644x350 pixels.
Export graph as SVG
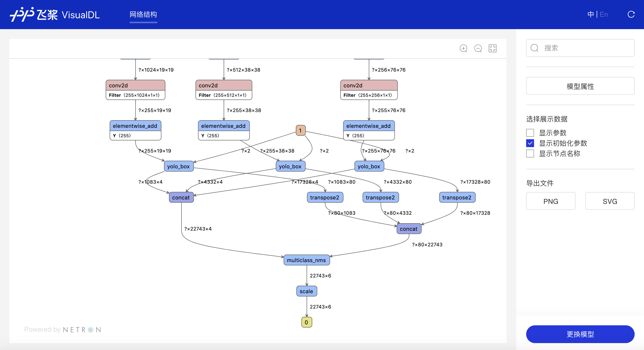pyautogui.click(x=609, y=201)
